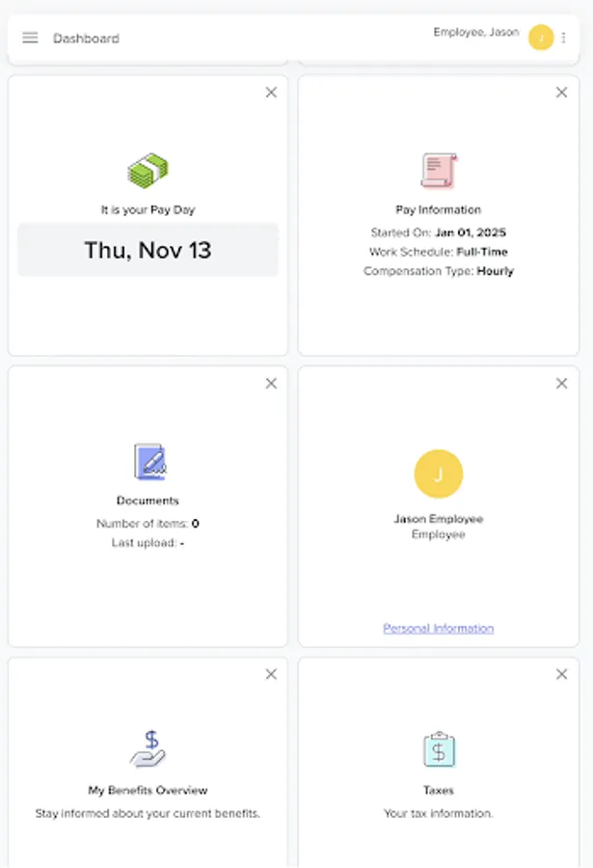The width and height of the screenshot is (593, 868).
Task: Click the yellow avatar on the profile card
Action: [439, 474]
